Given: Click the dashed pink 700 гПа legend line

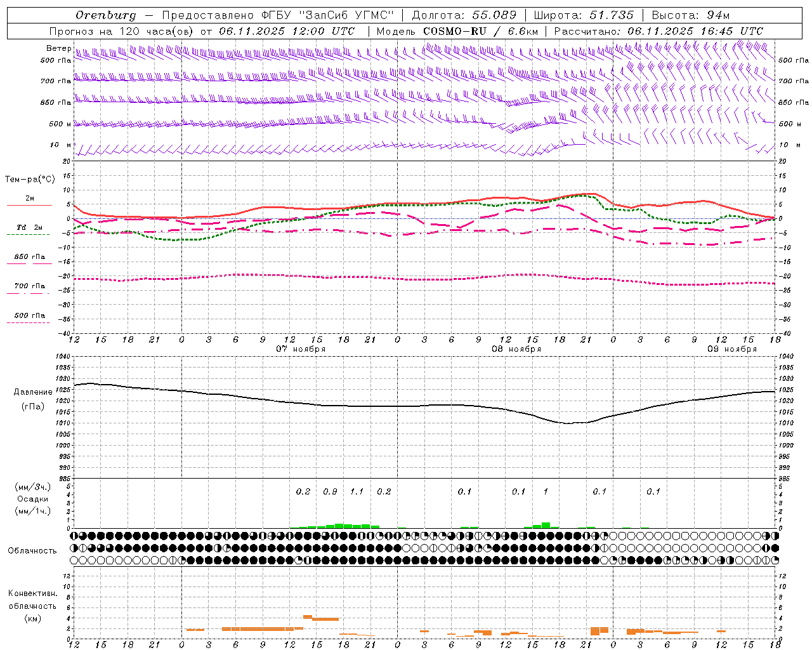Looking at the screenshot, I should tap(29, 293).
